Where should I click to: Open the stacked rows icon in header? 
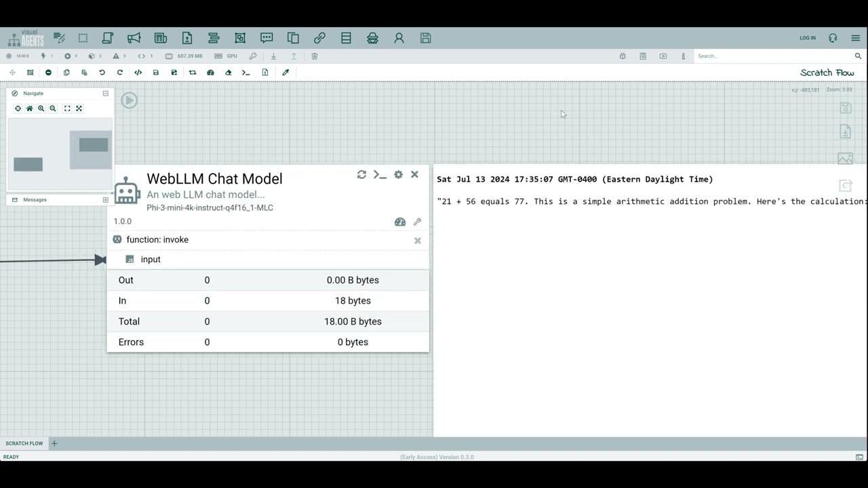click(x=346, y=38)
